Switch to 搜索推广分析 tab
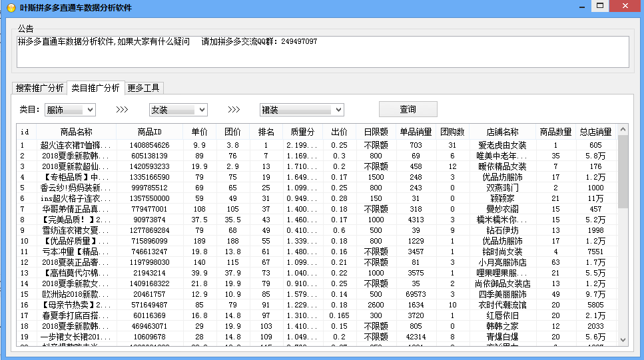Image resolution: width=644 pixels, height=360 pixels. pyautogui.click(x=39, y=88)
